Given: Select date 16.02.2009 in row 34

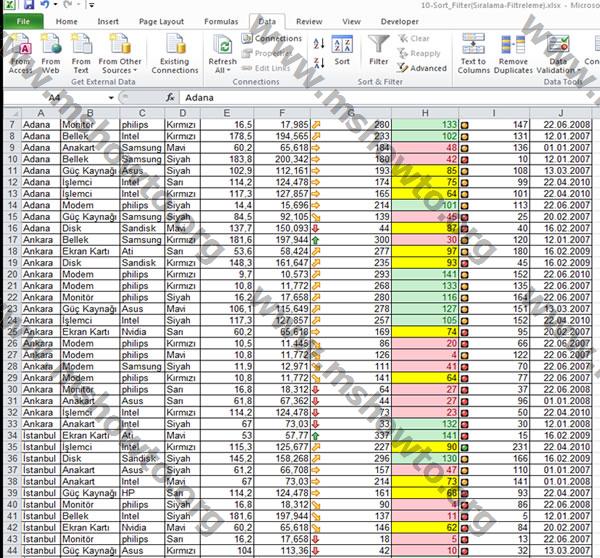Looking at the screenshot, I should [561, 436].
